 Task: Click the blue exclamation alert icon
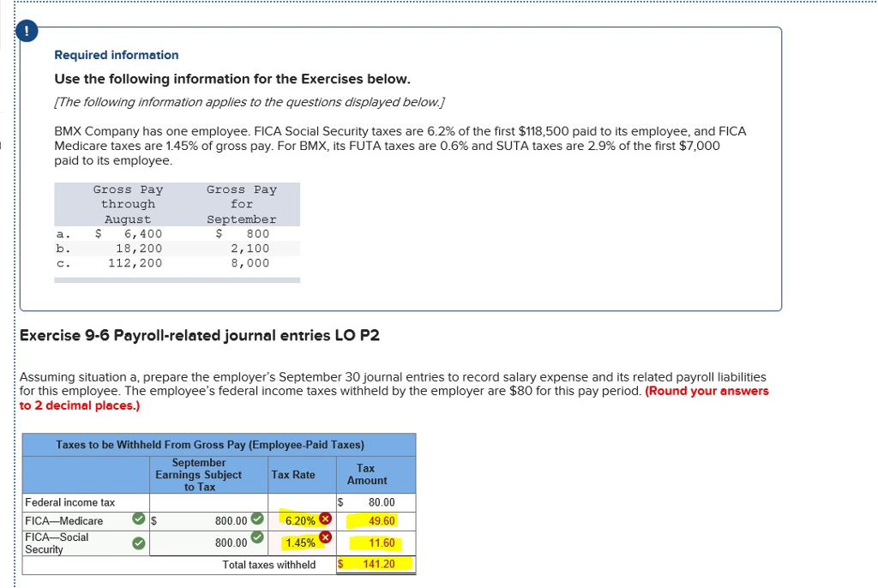click(27, 31)
